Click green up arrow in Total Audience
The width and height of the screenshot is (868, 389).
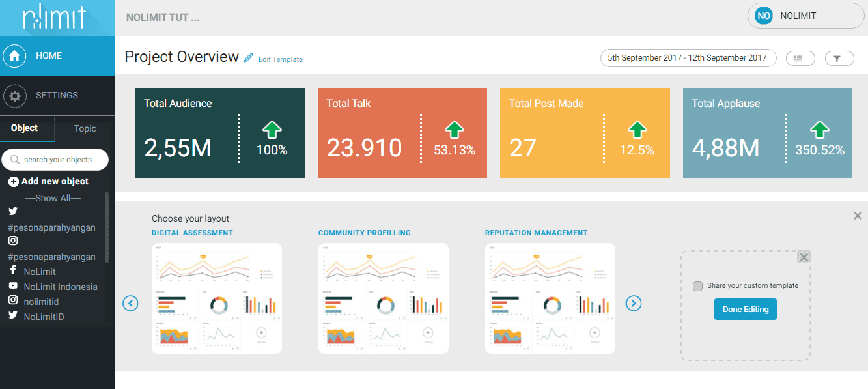click(x=272, y=130)
